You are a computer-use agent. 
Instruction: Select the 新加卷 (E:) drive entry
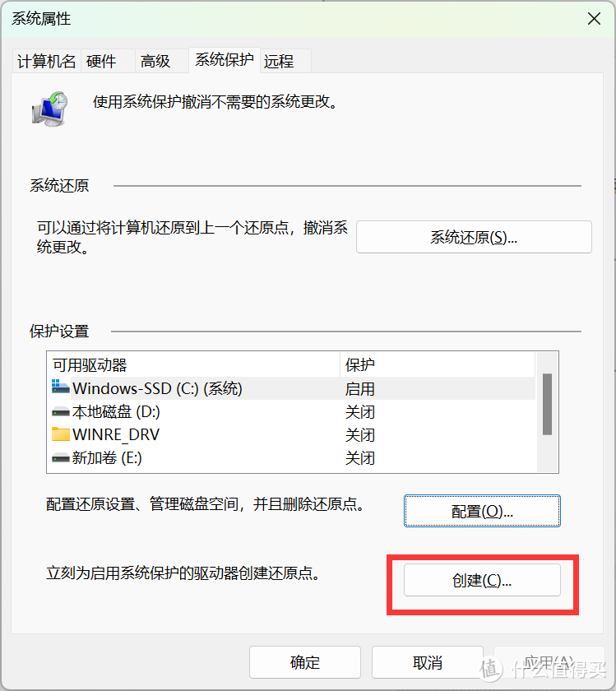tap(292, 458)
